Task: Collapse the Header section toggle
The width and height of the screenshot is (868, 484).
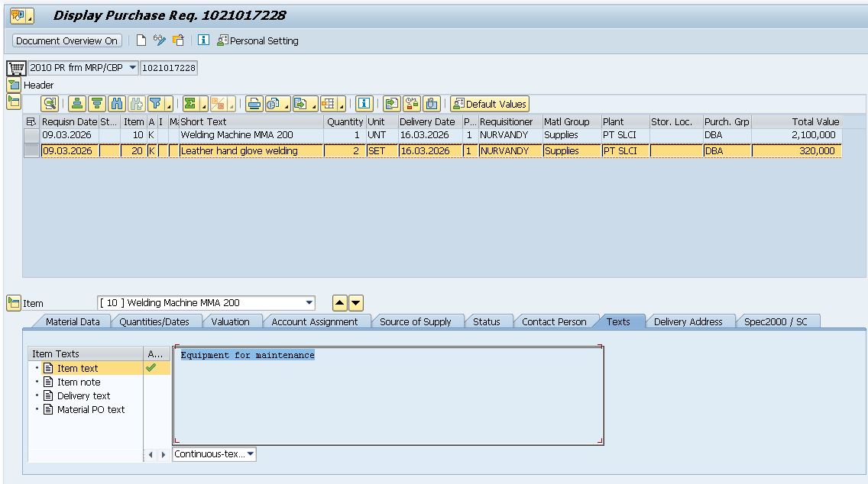Action: (x=14, y=85)
